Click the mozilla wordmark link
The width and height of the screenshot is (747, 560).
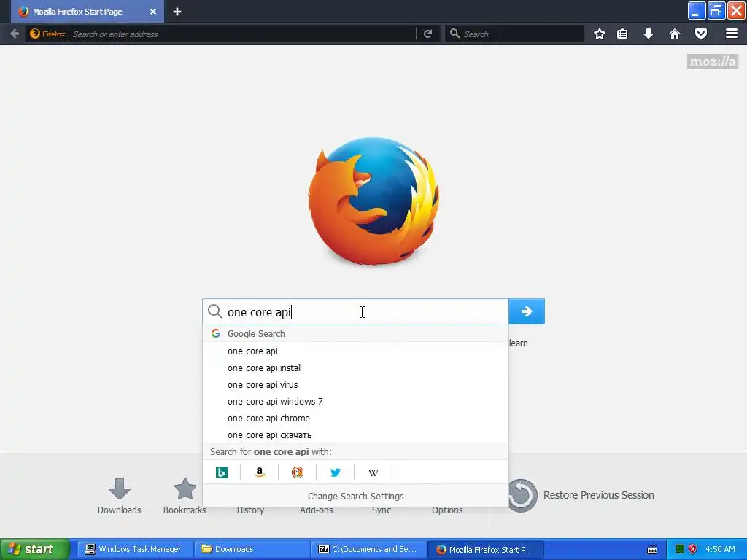click(713, 61)
